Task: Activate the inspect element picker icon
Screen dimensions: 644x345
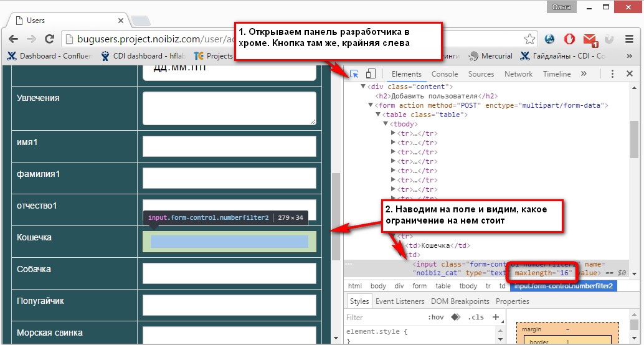Action: point(354,74)
